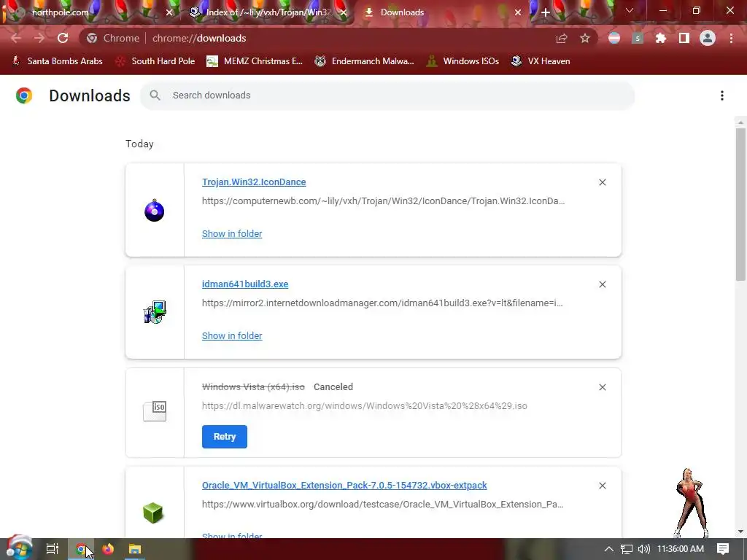Remove canceled Windows Vista iso entry
Viewport: 747px width, 560px height.
[602, 387]
